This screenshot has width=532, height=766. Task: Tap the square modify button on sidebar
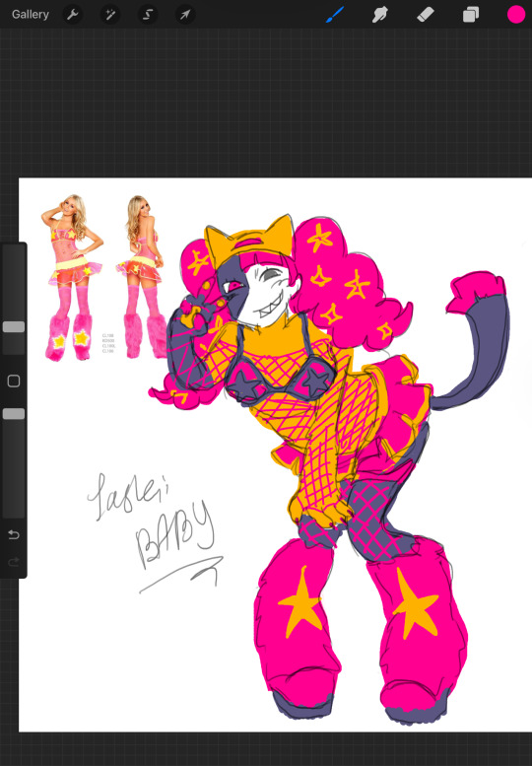tap(14, 382)
